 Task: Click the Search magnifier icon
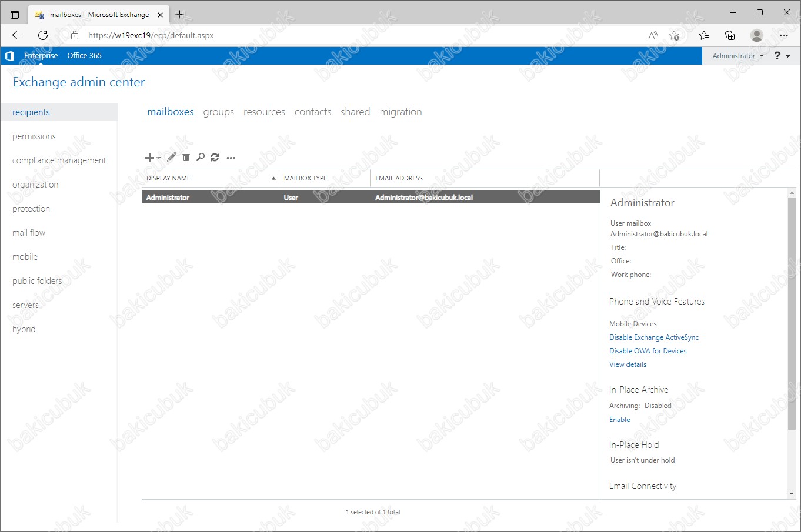[x=201, y=157]
